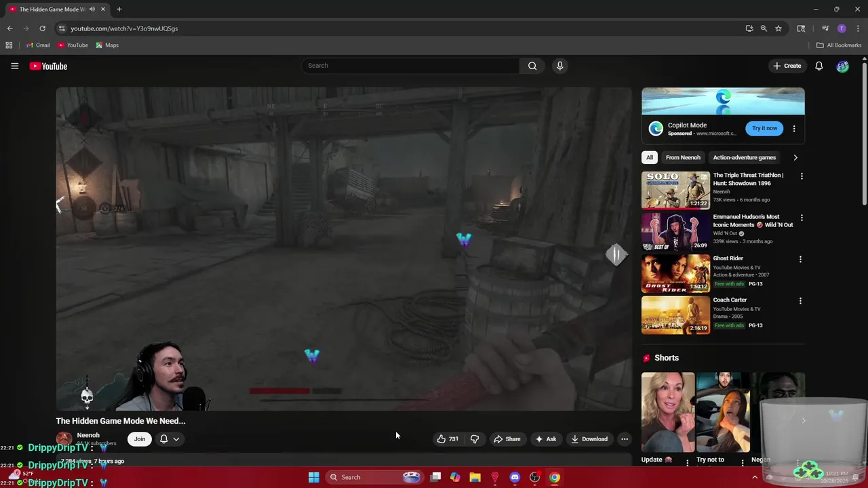
Task: Select the All filter chip
Action: point(649,157)
